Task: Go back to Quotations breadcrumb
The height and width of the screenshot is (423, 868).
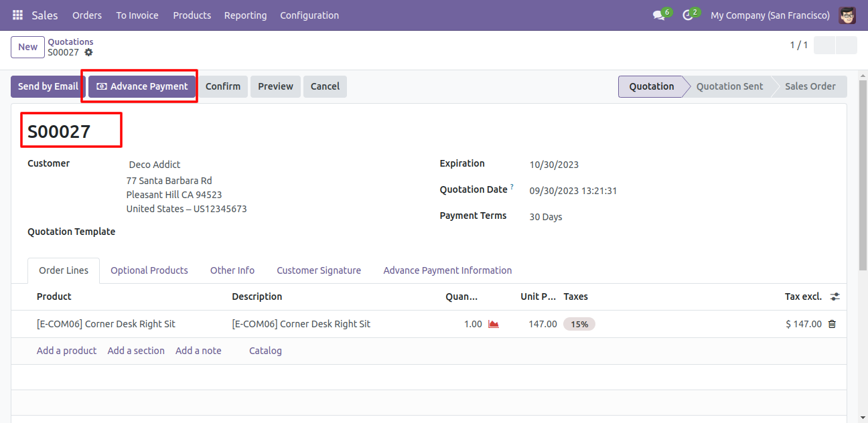Action: click(70, 41)
